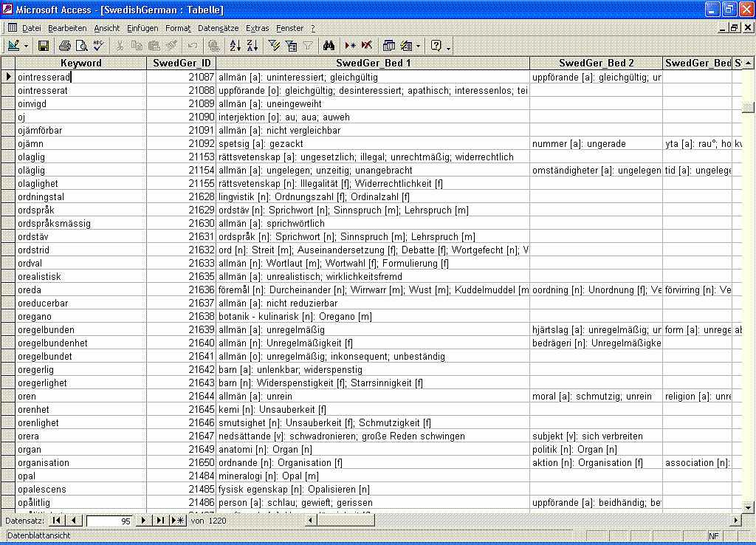Click the Design View toolbar icon
756x545 pixels.
[13, 46]
